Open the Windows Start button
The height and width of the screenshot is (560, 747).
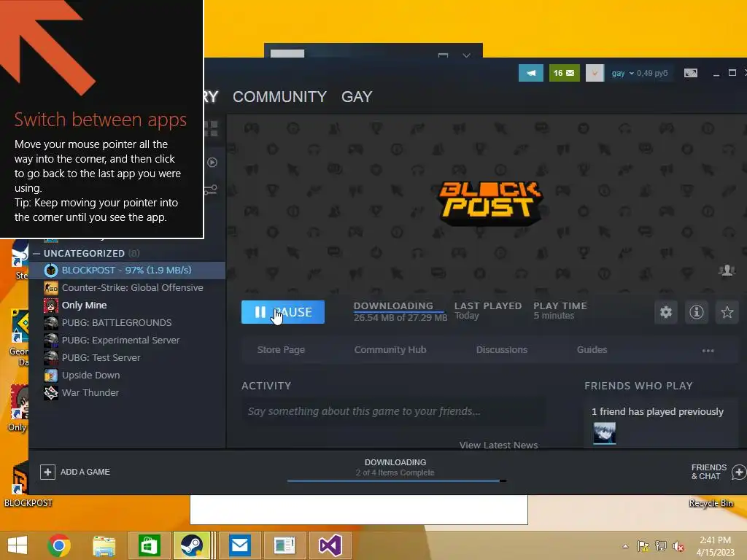18,545
